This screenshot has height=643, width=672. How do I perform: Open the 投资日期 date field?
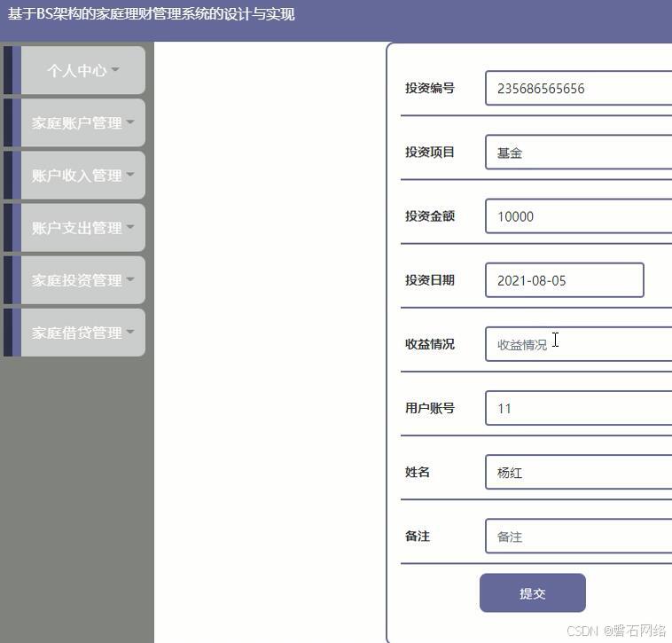pyautogui.click(x=565, y=280)
